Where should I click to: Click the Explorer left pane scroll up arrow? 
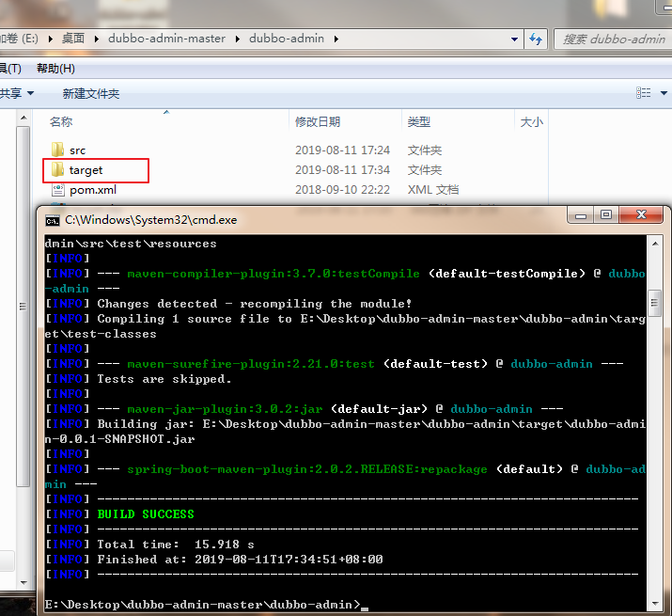coord(23,118)
